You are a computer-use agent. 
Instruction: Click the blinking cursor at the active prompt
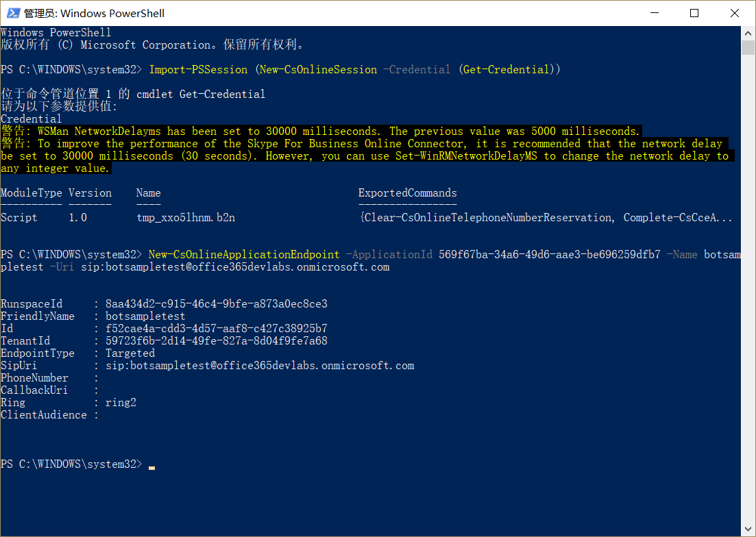click(151, 466)
